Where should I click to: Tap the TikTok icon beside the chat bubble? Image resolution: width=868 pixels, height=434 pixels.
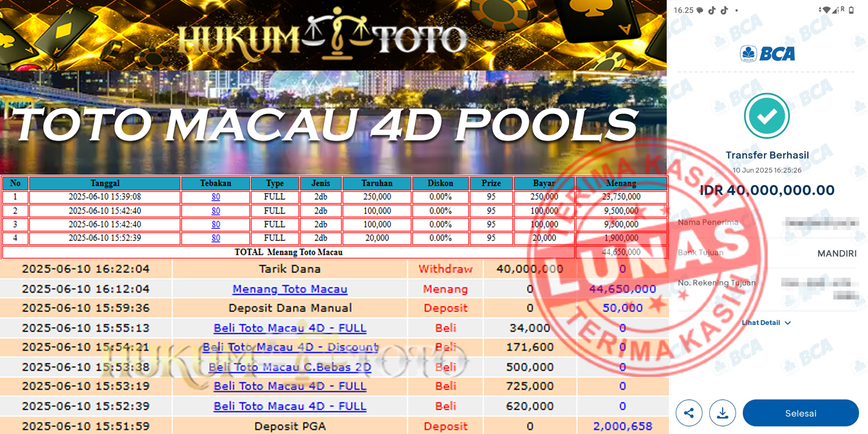coord(712,10)
